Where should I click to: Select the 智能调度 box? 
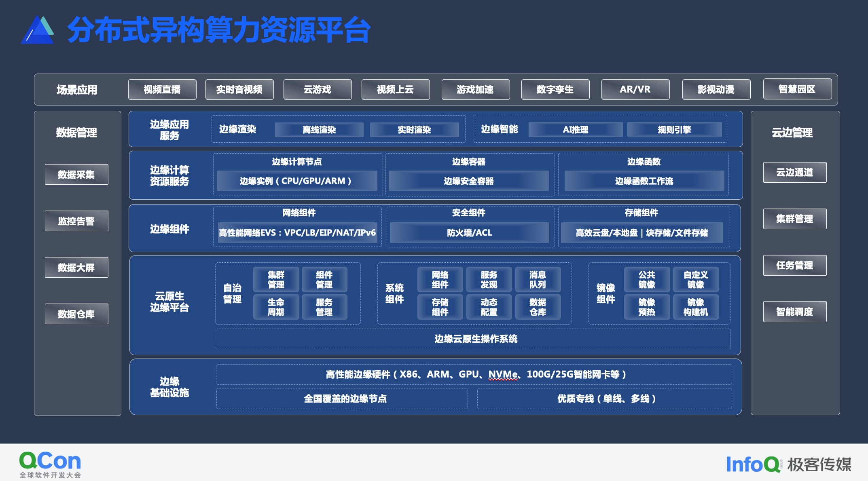(794, 312)
